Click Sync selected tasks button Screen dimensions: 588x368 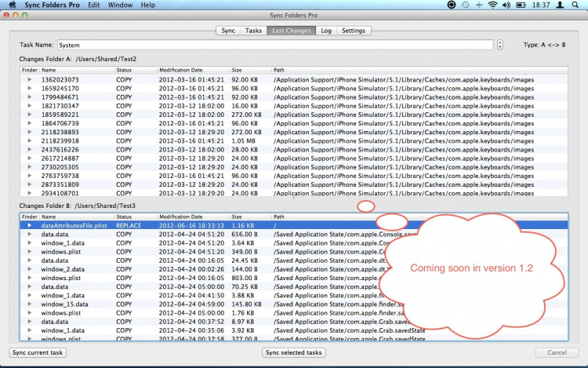click(294, 352)
